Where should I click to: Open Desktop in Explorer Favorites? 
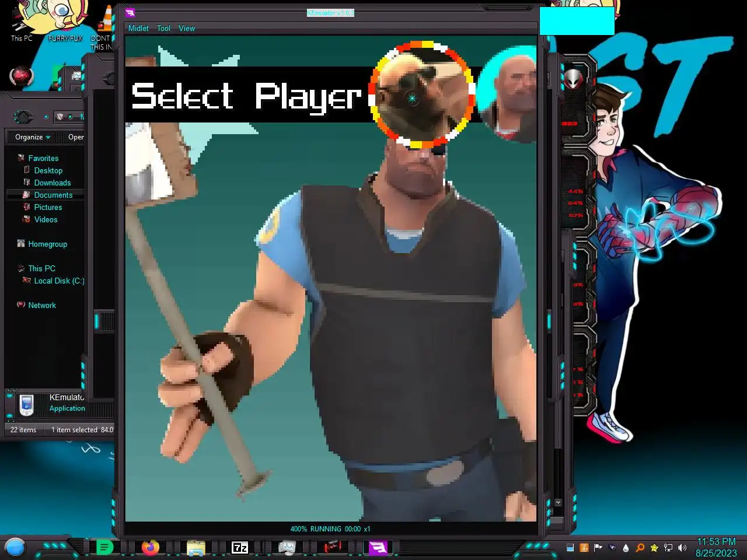pyautogui.click(x=48, y=170)
